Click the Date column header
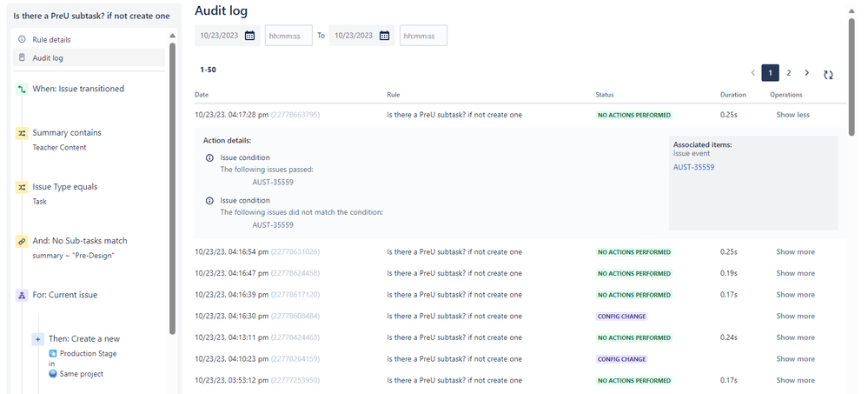 pos(202,95)
